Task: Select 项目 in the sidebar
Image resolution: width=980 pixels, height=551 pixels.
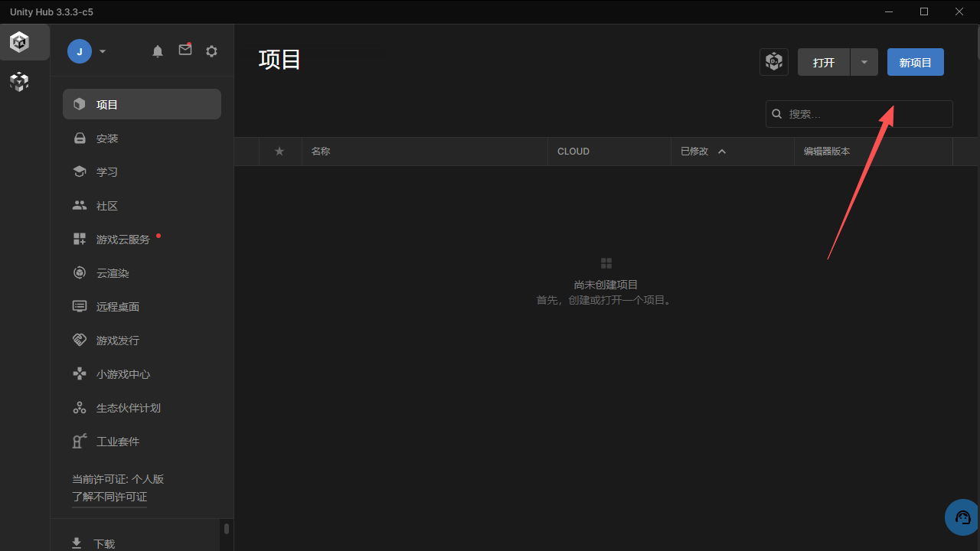Action: [142, 104]
